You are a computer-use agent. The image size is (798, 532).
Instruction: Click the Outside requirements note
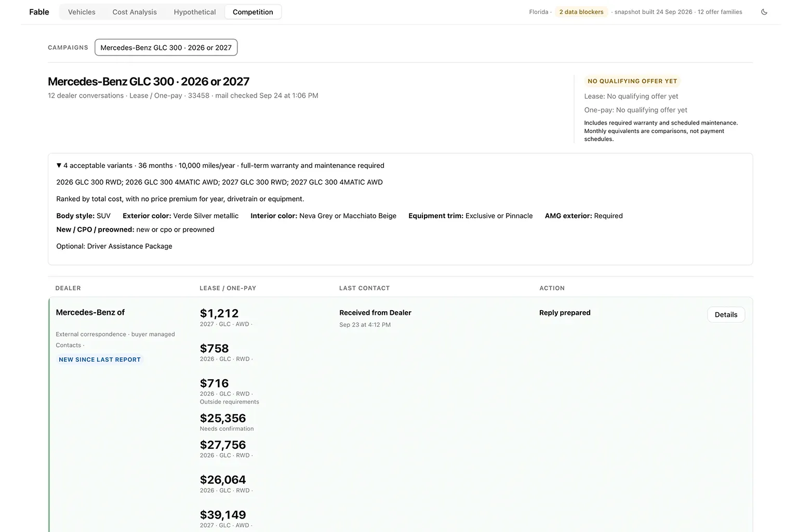click(230, 402)
